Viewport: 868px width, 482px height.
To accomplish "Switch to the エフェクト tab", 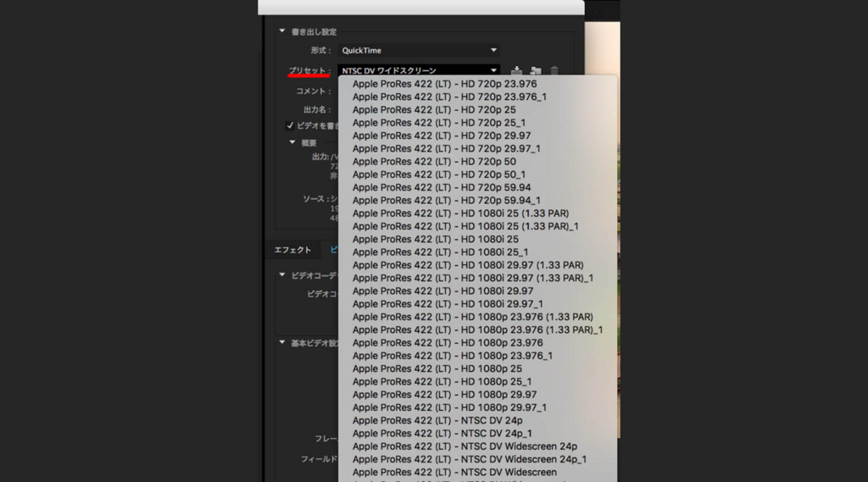I will (x=292, y=250).
